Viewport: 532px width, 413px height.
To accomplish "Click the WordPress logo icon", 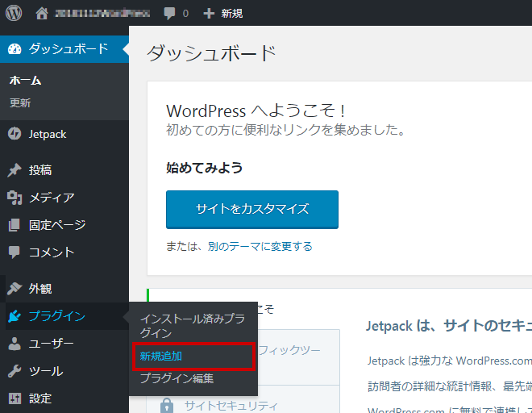I will 14,13.
